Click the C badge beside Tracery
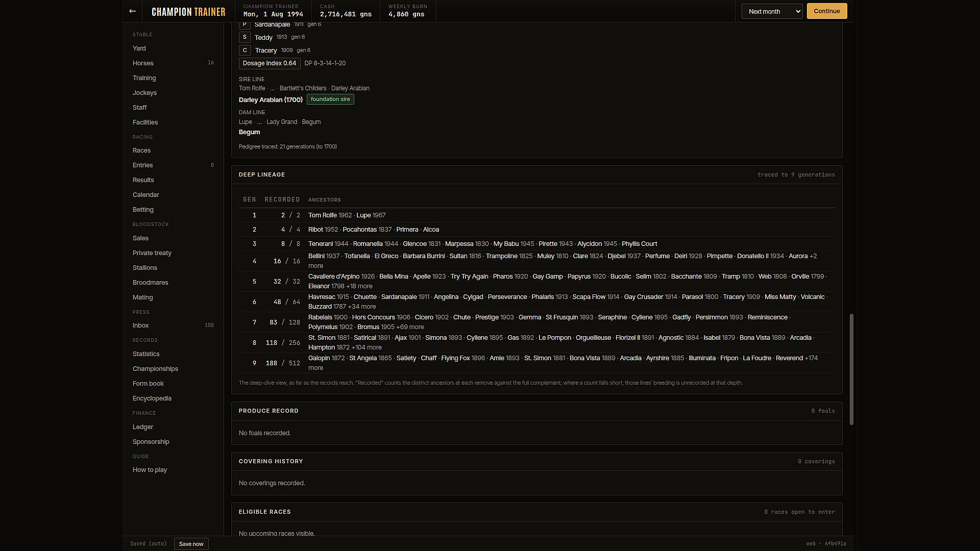The width and height of the screenshot is (980, 551). pos(244,50)
